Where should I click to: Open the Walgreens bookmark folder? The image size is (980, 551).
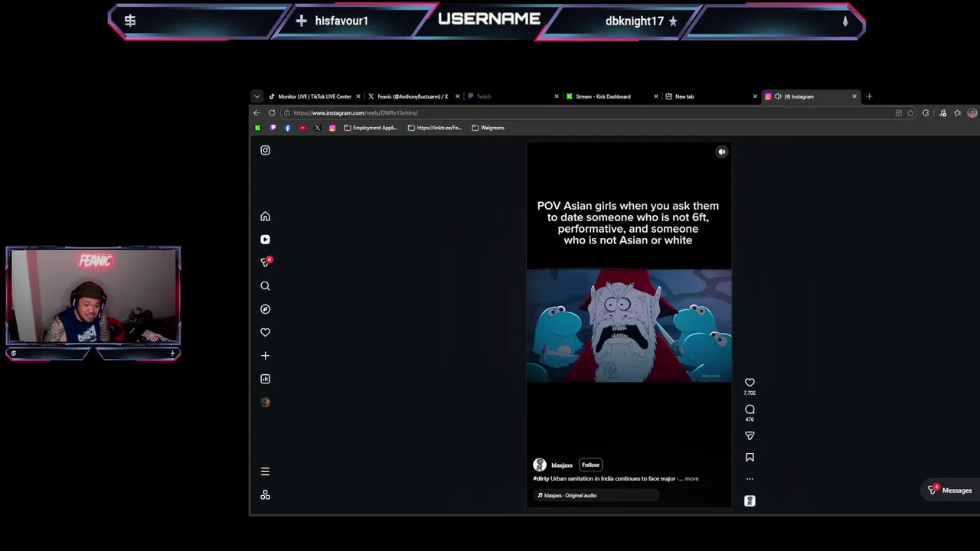coord(488,128)
